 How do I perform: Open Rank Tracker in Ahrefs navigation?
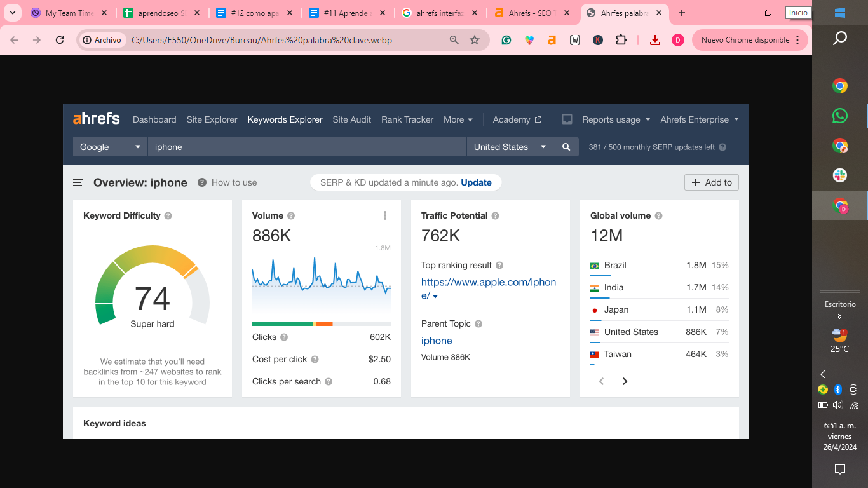click(407, 119)
